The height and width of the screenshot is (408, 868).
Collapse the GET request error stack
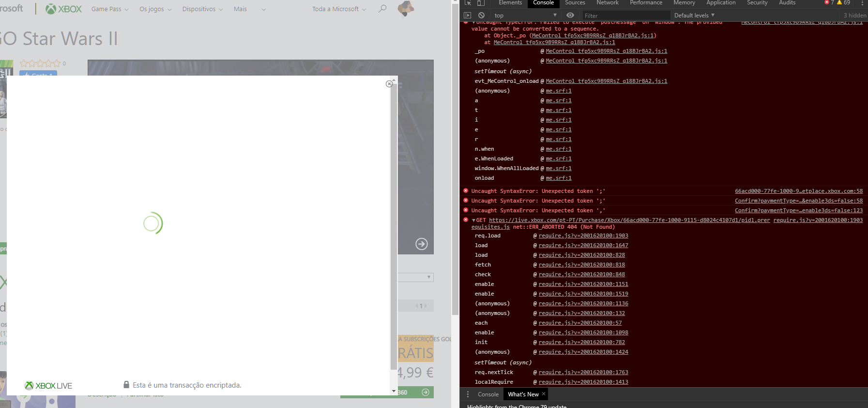473,220
